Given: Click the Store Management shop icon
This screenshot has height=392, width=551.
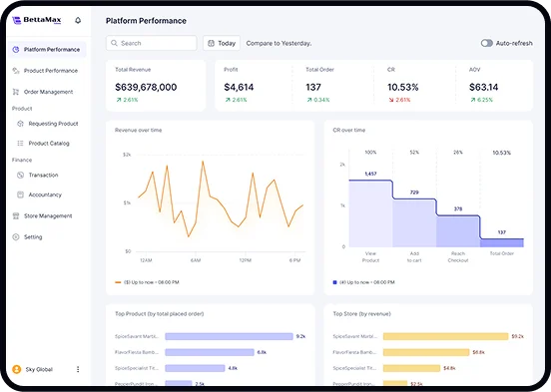Looking at the screenshot, I should click(16, 215).
